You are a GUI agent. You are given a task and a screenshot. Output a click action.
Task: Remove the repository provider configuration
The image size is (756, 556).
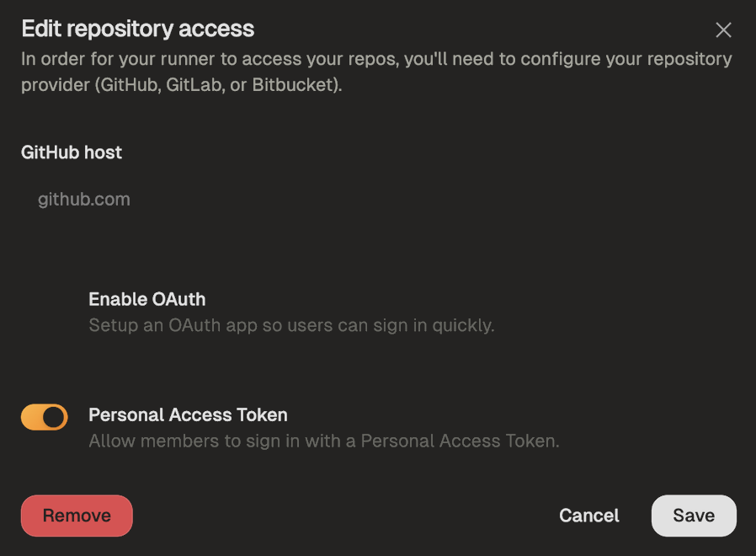[x=77, y=516]
